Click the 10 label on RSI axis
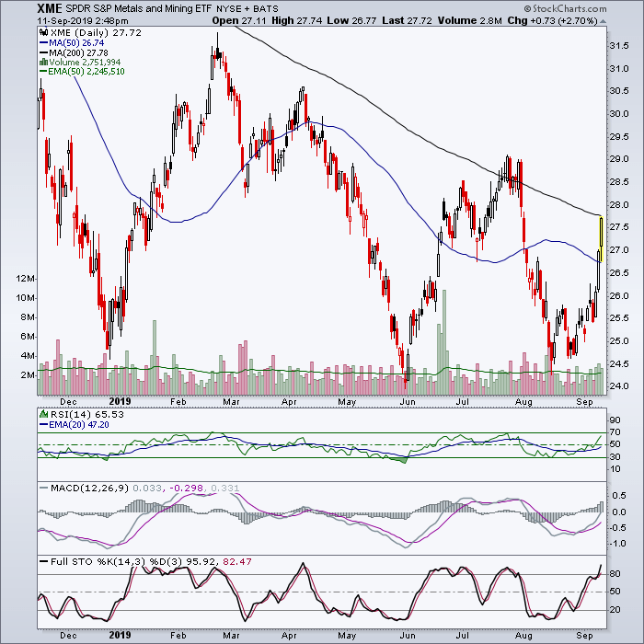The width and height of the screenshot is (644, 644). (x=615, y=469)
